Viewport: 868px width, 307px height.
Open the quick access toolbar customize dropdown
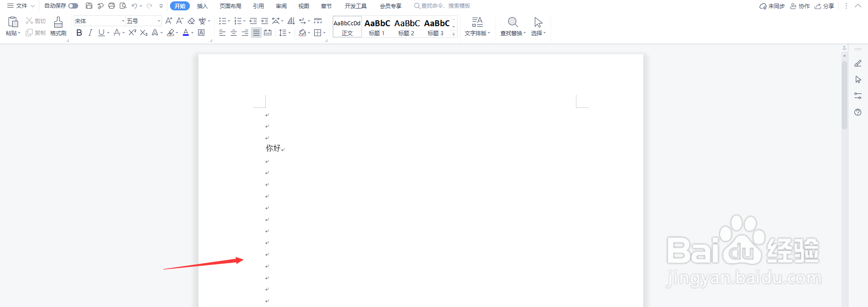click(x=161, y=6)
